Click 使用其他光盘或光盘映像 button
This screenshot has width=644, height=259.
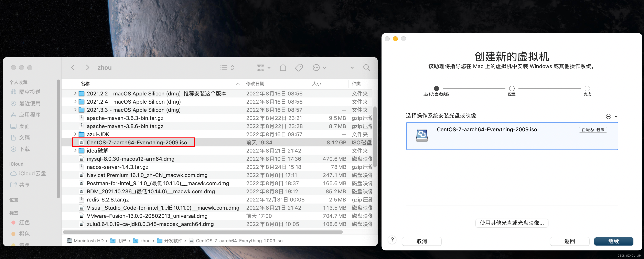coord(512,223)
